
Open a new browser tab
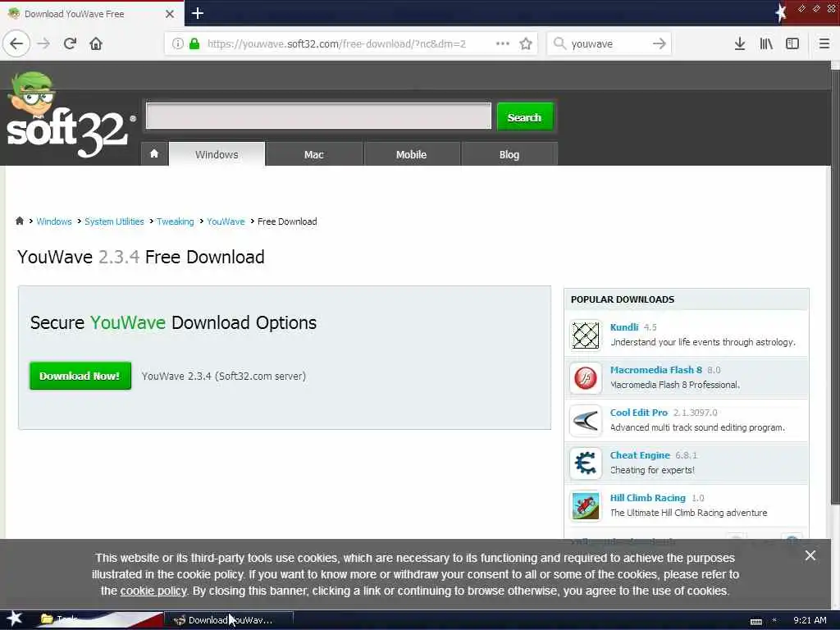coord(198,13)
